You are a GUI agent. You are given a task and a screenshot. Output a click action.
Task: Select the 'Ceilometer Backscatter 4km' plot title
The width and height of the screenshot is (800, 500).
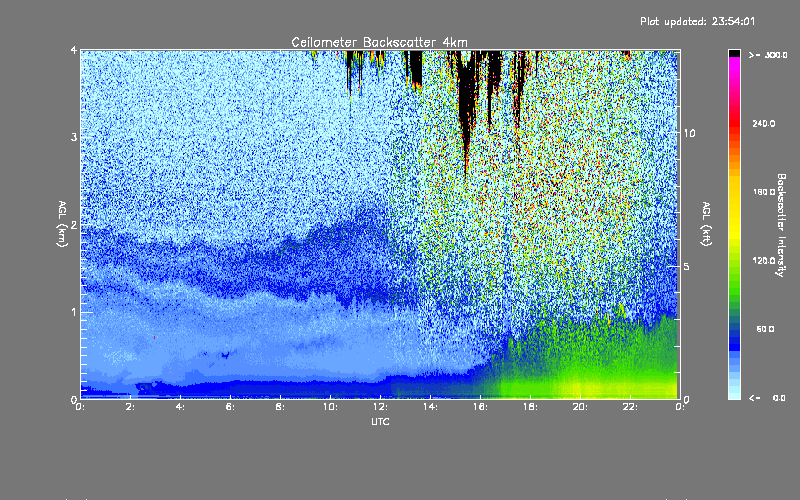tap(379, 42)
